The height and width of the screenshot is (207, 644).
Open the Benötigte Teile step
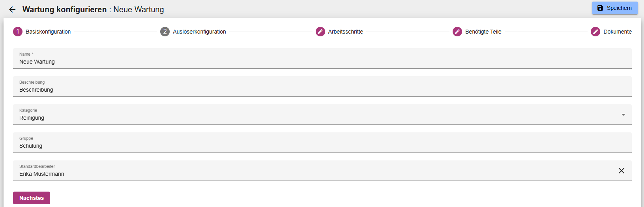483,32
